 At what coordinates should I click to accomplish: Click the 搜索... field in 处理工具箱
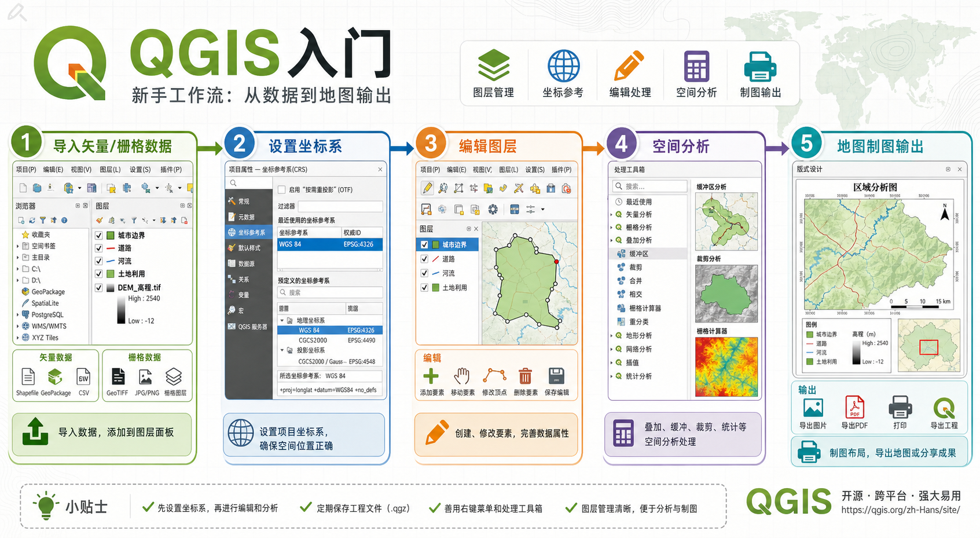pos(649,186)
